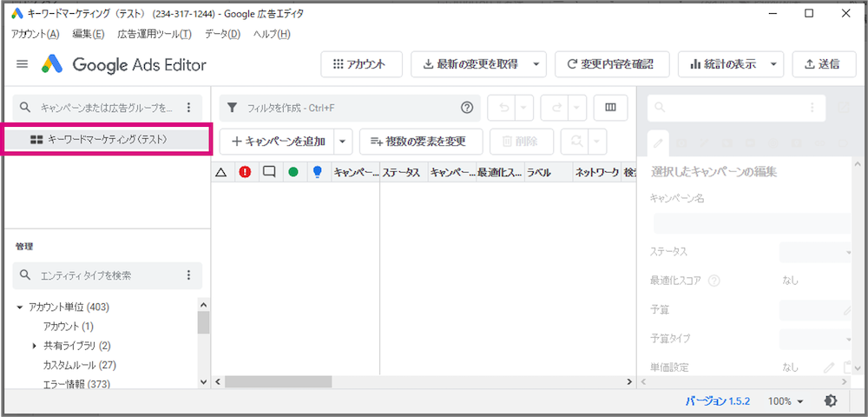This screenshot has width=868, height=417.
Task: Open the データ(D) menu
Action: pos(223,34)
